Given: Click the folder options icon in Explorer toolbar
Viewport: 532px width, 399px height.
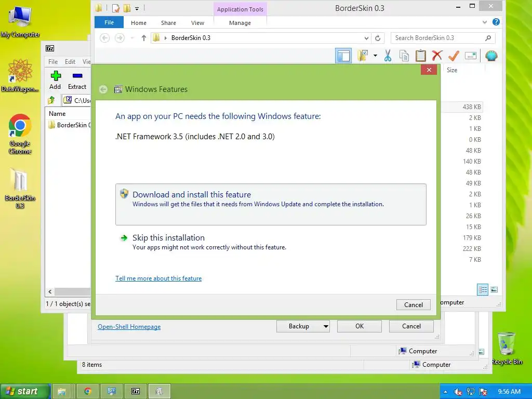Looking at the screenshot, I should coord(362,56).
